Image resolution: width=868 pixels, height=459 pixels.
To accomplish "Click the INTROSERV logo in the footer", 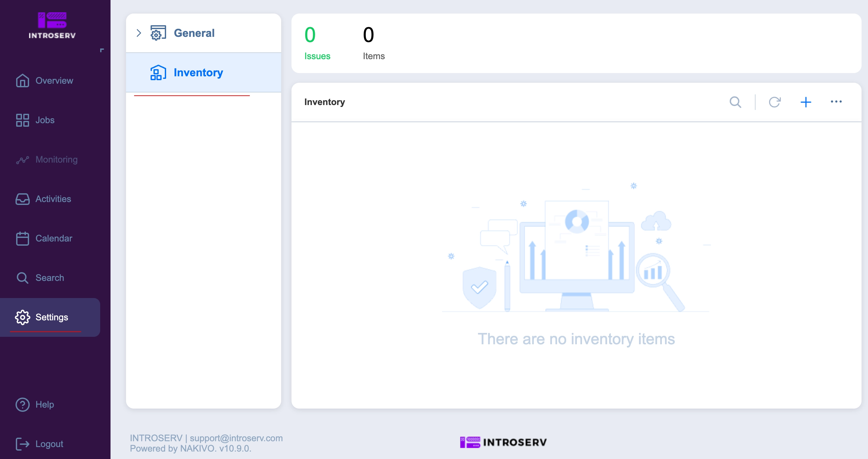I will point(503,442).
